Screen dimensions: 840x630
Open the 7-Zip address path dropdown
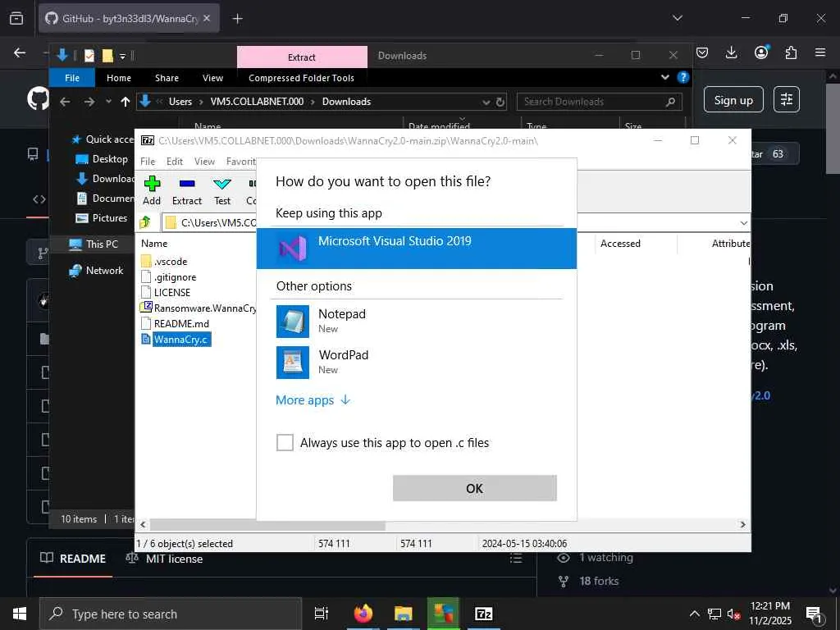[743, 222]
